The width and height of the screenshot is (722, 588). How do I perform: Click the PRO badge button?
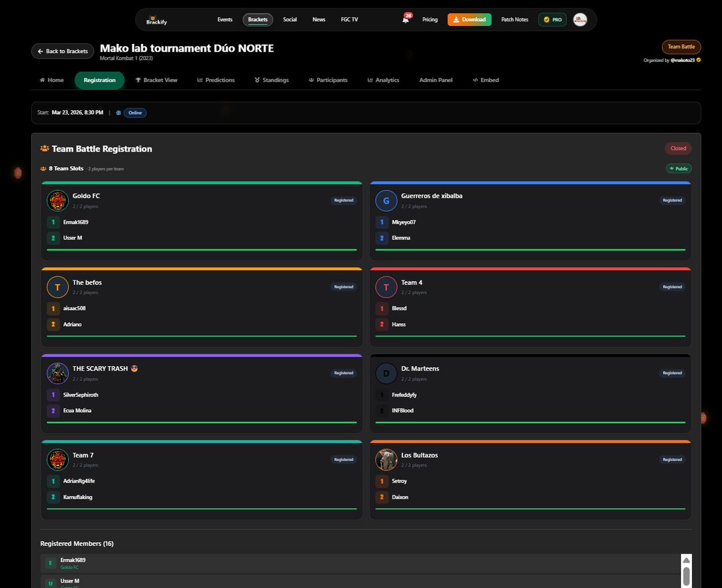pos(552,20)
